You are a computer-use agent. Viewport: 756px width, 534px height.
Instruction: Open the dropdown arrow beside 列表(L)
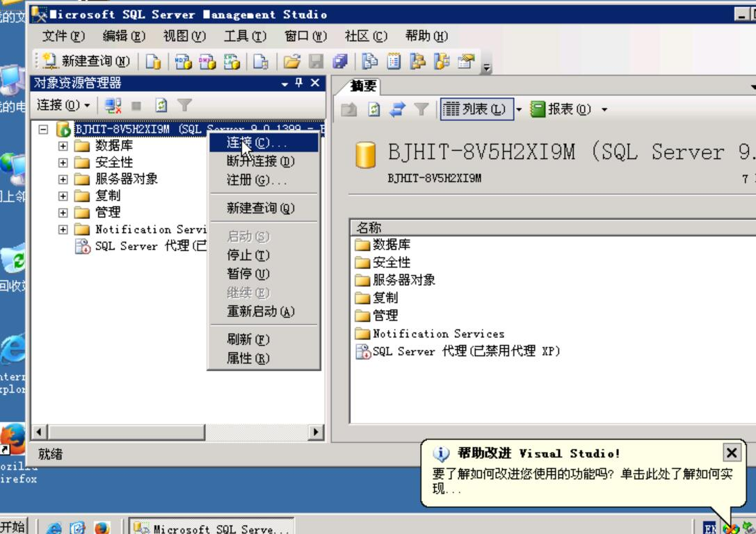tap(519, 109)
